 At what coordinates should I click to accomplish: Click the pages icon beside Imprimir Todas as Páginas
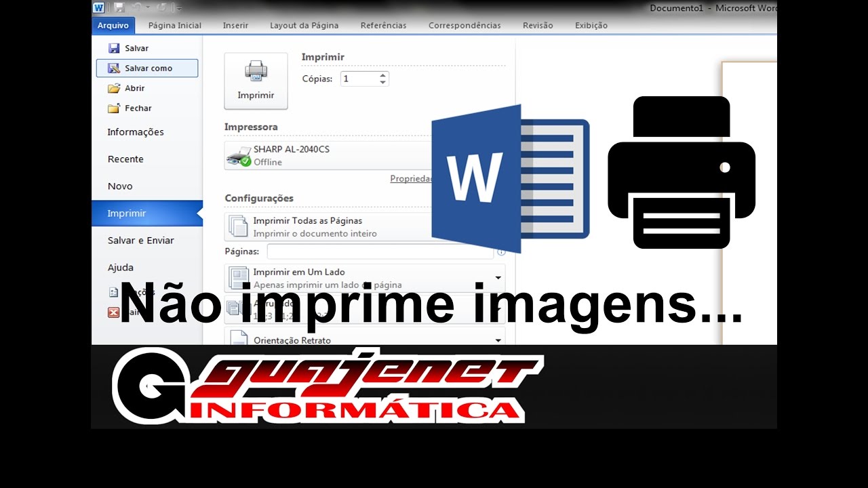pos(238,226)
